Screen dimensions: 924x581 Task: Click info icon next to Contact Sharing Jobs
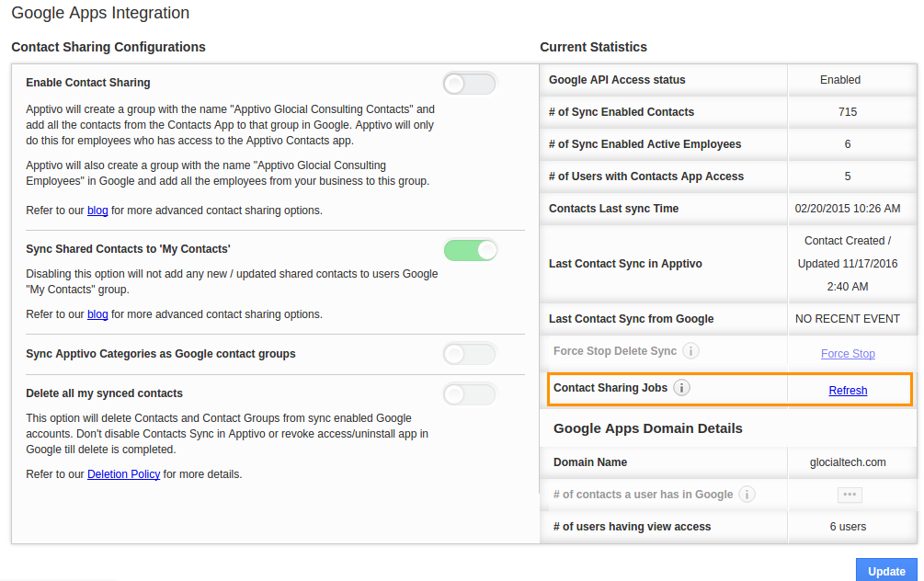point(682,388)
